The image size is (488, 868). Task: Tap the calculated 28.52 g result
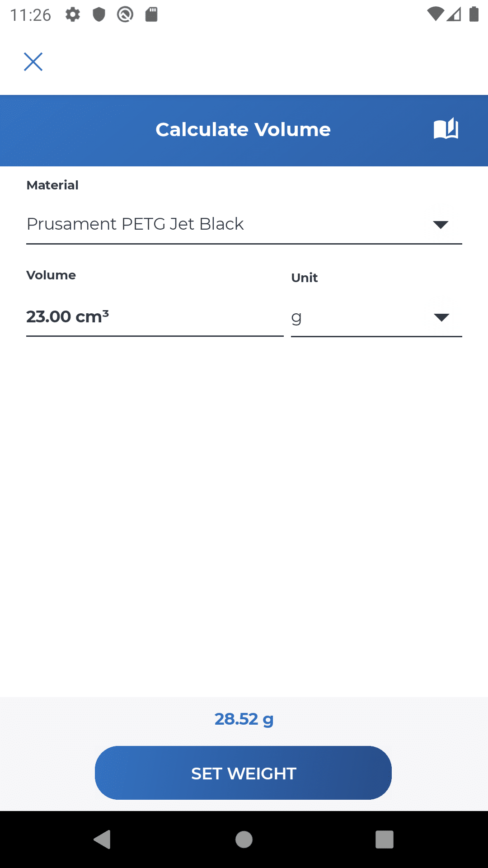tap(244, 719)
